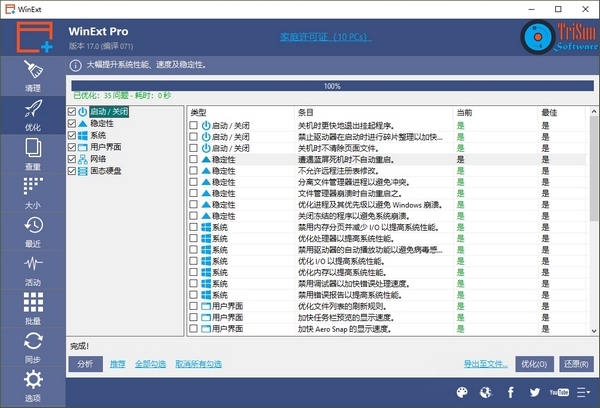Toggle the 系统 category checkbox
This screenshot has width=600, height=408.
72,135
